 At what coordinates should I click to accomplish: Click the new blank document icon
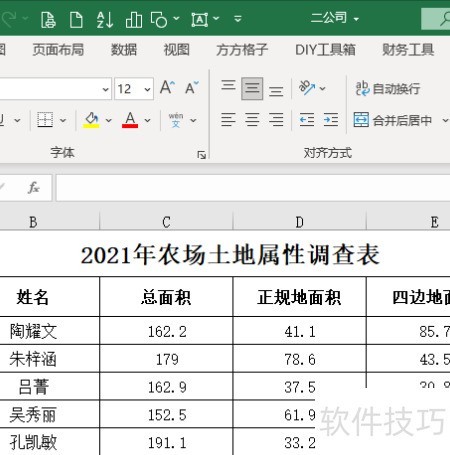point(76,19)
